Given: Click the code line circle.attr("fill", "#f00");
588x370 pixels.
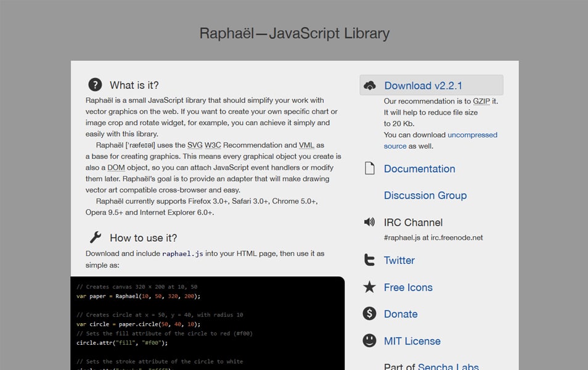Looking at the screenshot, I should pos(122,343).
